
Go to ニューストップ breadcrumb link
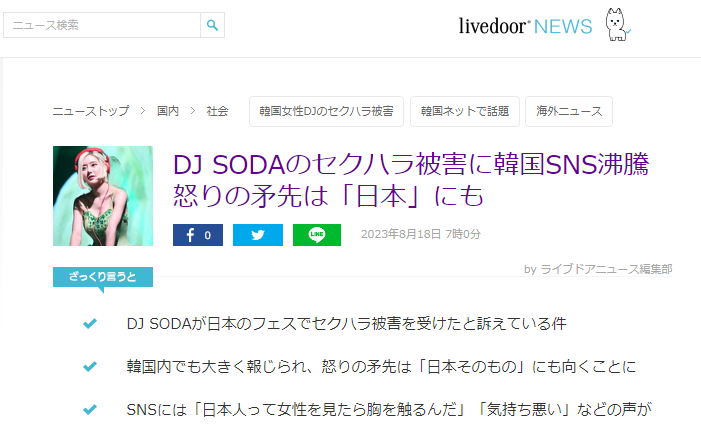pyautogui.click(x=91, y=111)
